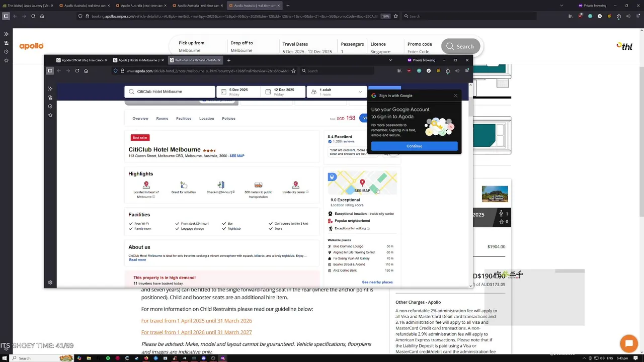The image size is (644, 362).
Task: Click the Agoda hotel name search field
Action: (x=170, y=92)
